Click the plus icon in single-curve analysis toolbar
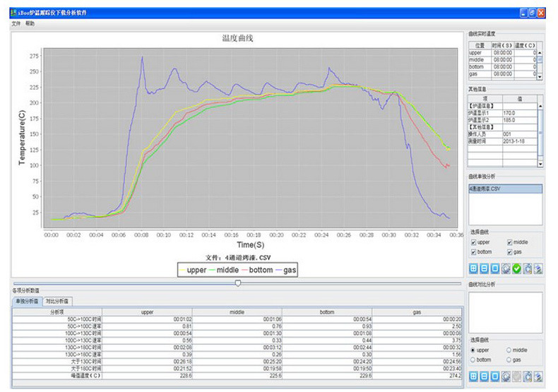The image size is (558, 392). tap(474, 268)
